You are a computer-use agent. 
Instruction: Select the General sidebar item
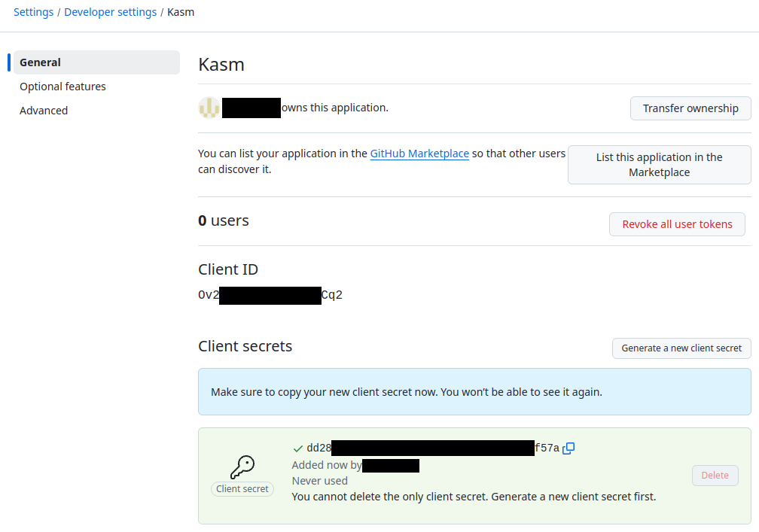[x=40, y=62]
